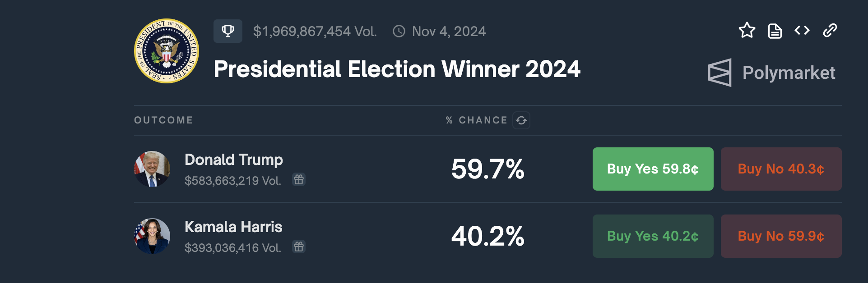Favorite this market with the star icon
Image resolution: width=868 pixels, height=283 pixels.
coord(747,31)
